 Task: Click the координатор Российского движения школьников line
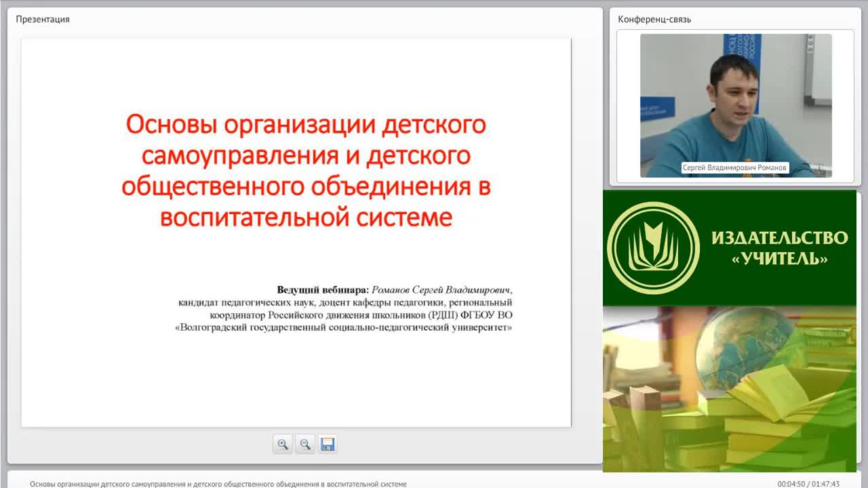pyautogui.click(x=361, y=314)
